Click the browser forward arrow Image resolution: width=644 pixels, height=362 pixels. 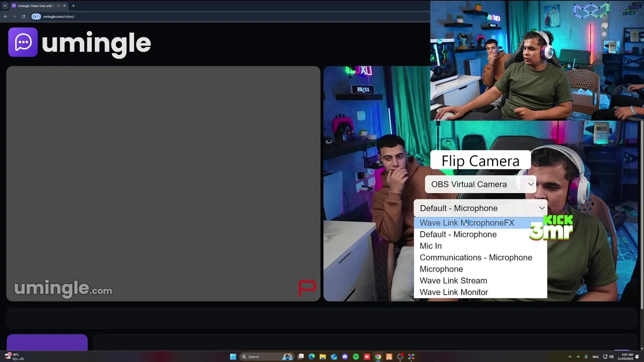(x=14, y=17)
